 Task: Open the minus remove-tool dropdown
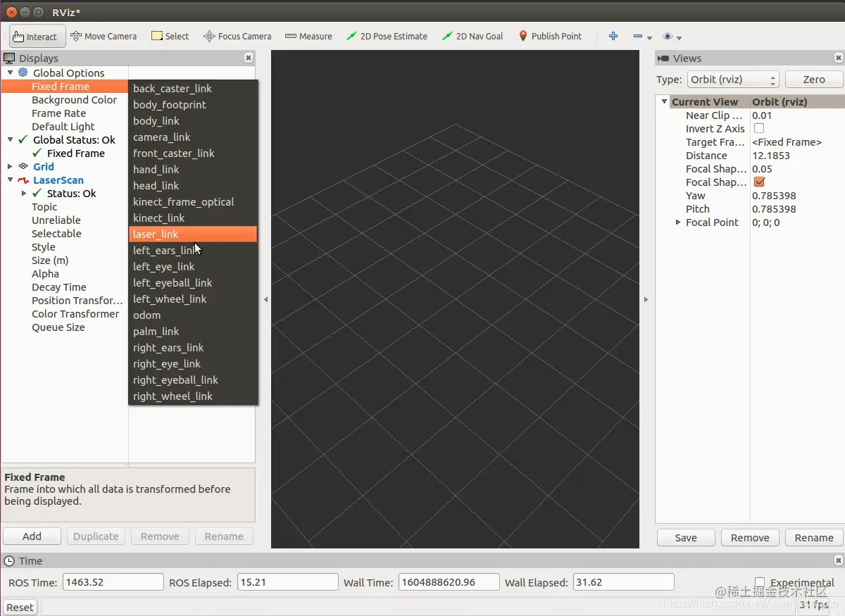click(x=641, y=37)
